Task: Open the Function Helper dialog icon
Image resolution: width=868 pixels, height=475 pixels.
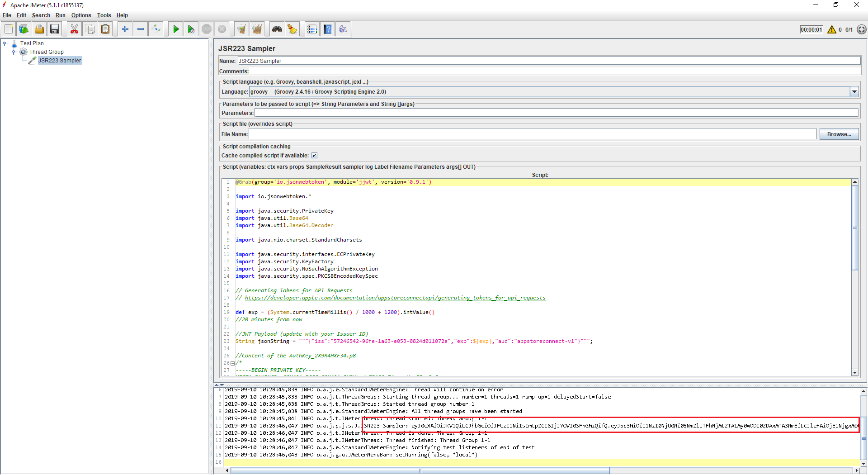Action: pos(311,29)
